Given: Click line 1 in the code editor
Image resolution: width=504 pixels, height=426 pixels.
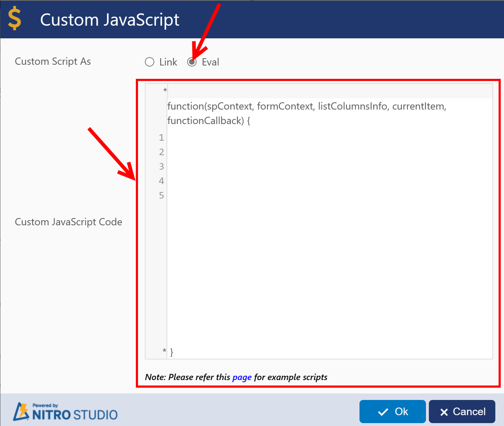Looking at the screenshot, I should [x=329, y=137].
